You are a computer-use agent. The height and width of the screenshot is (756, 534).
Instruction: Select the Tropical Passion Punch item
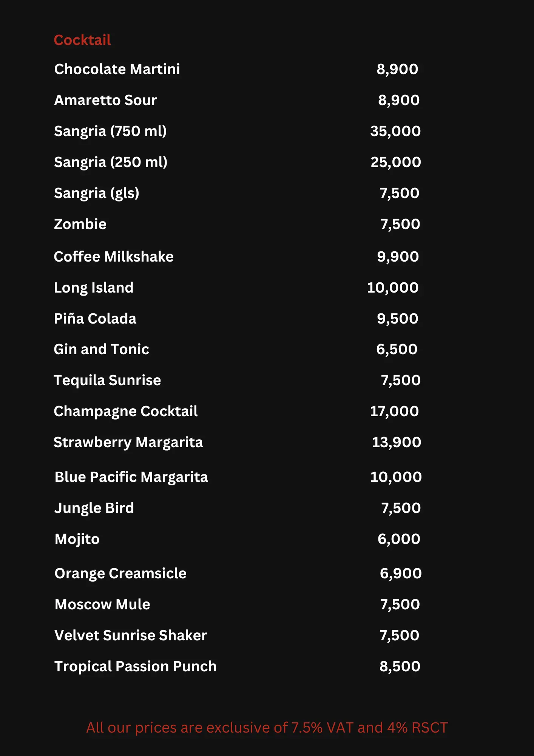point(136,666)
